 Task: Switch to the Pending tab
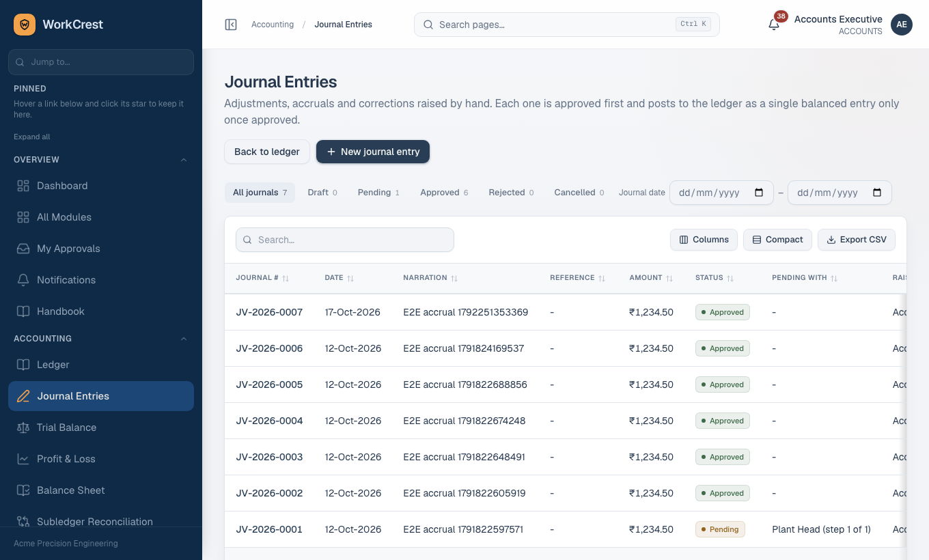point(378,193)
